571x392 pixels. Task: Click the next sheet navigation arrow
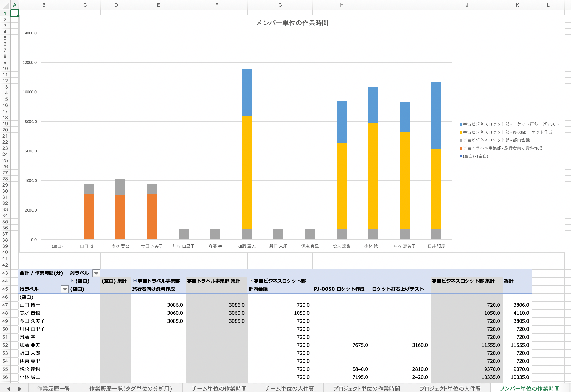coord(19,388)
